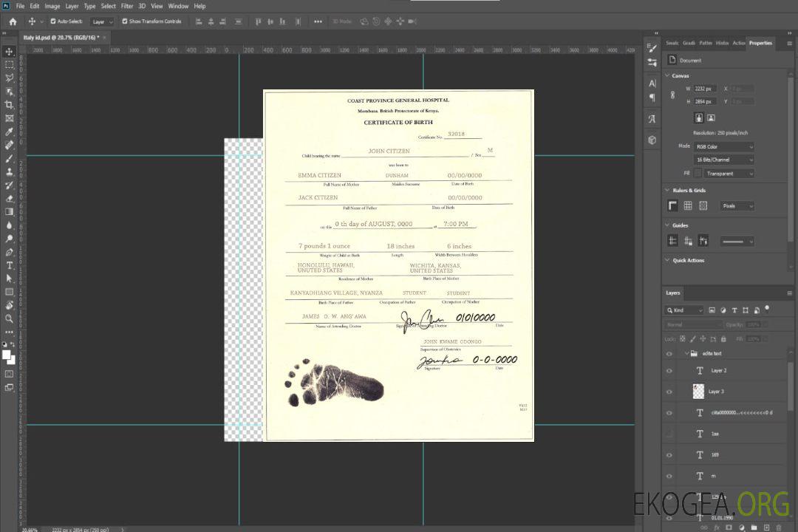Viewport: 798px width, 532px height.
Task: Open the Glyphs panel icon in the dock
Action: 652,119
